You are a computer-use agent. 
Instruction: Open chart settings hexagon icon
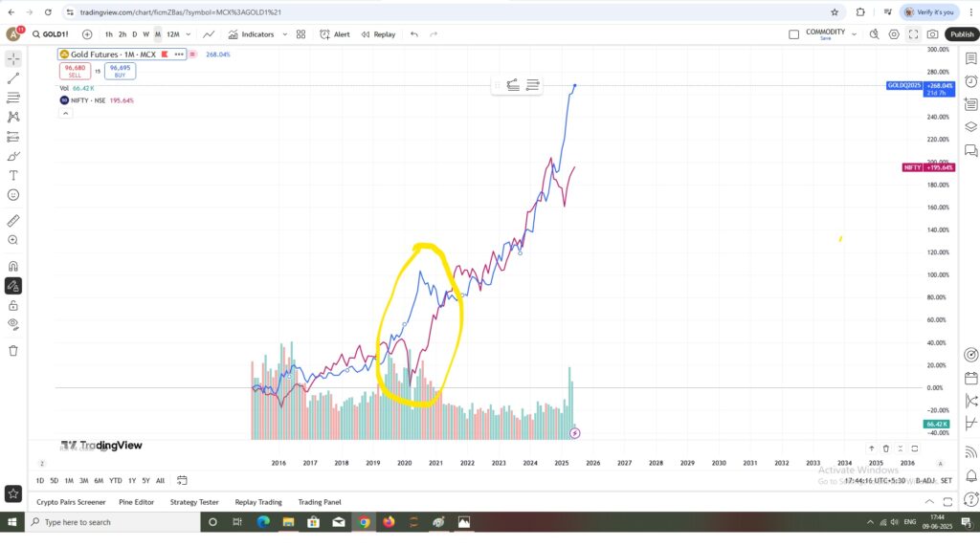click(895, 34)
